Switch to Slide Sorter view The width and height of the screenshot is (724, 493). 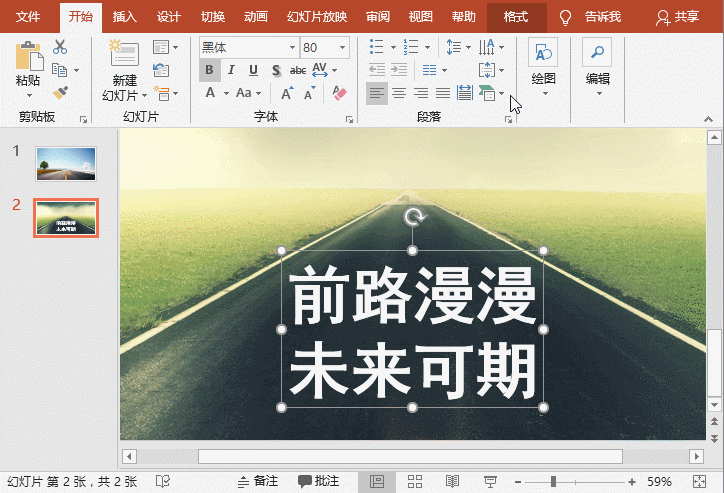coord(415,481)
